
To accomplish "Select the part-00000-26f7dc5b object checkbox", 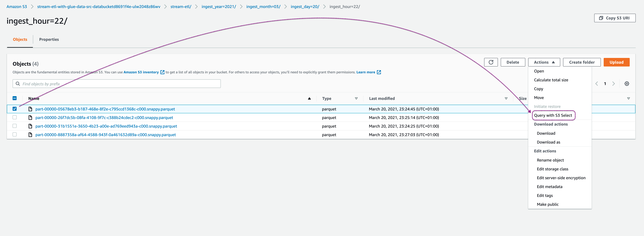I will click(14, 118).
